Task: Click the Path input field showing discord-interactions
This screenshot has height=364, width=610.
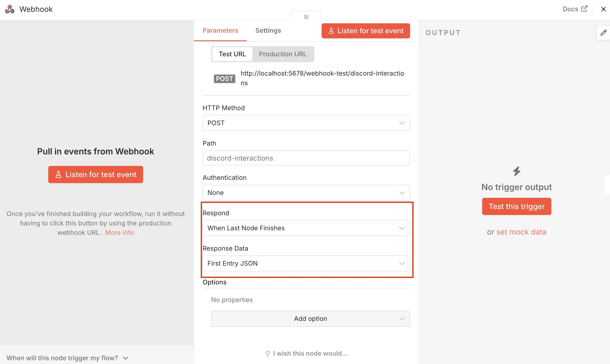Action: coord(306,158)
